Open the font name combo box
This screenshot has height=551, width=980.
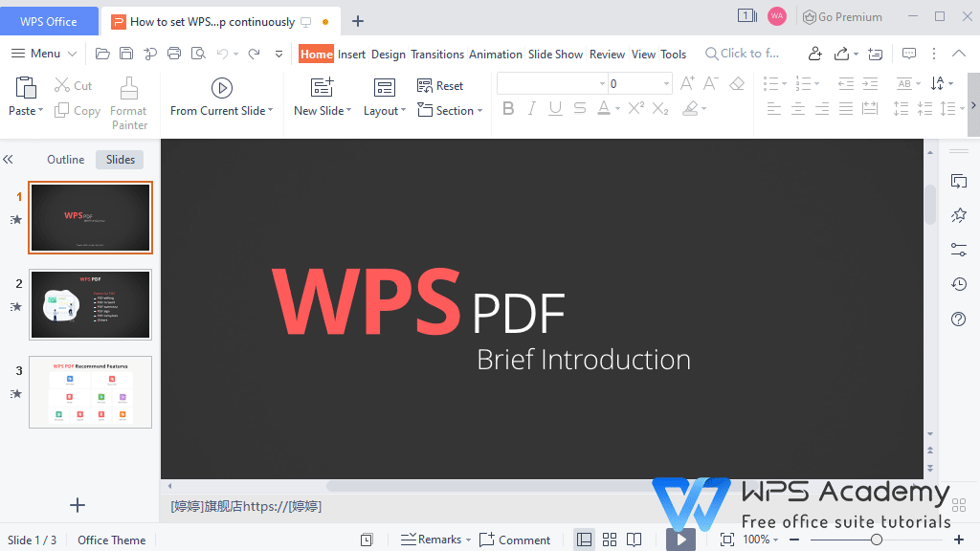[x=552, y=83]
